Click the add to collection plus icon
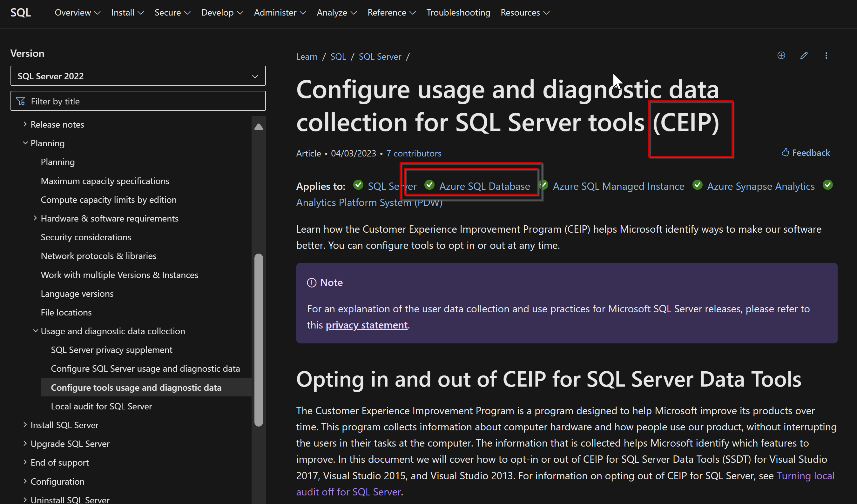 [x=781, y=56]
